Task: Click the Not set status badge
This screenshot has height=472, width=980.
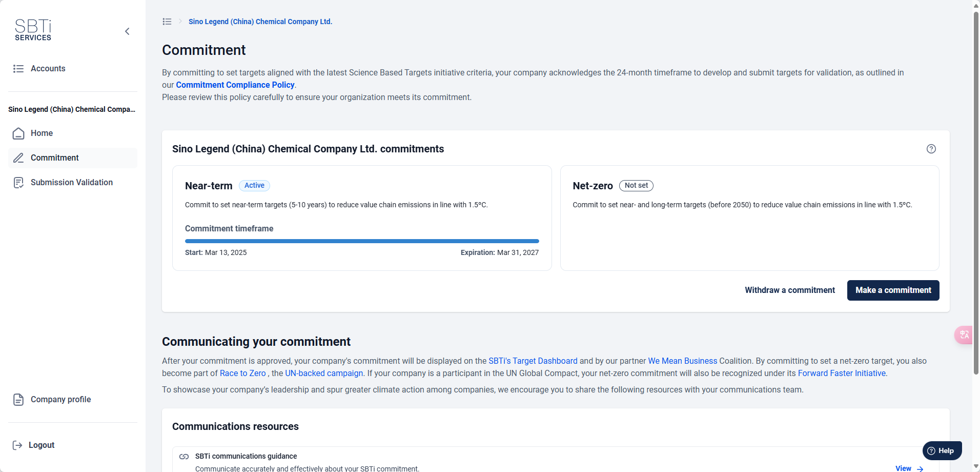Action: [636, 186]
